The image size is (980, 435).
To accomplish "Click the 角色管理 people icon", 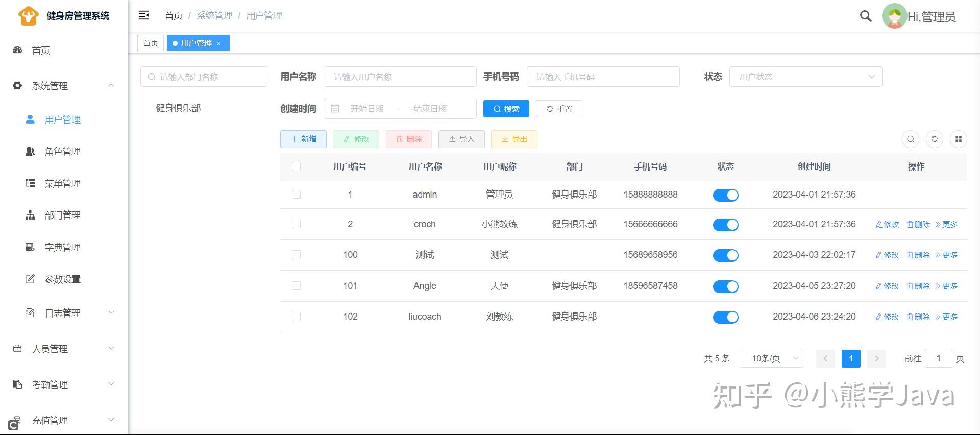I will [x=30, y=151].
